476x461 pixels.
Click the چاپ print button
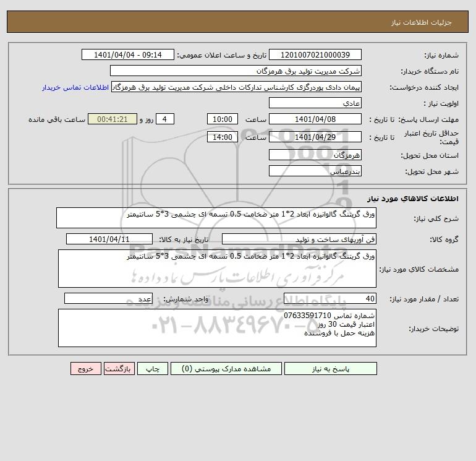pyautogui.click(x=153, y=369)
